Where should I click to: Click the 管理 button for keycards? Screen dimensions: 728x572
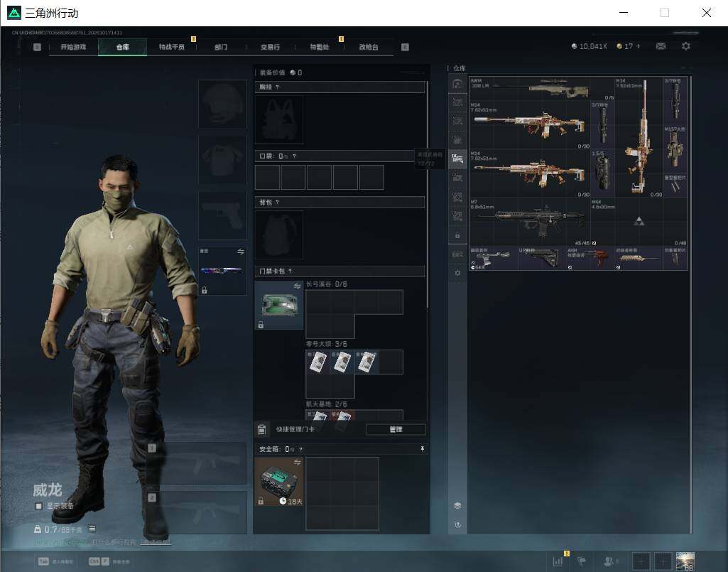(396, 429)
